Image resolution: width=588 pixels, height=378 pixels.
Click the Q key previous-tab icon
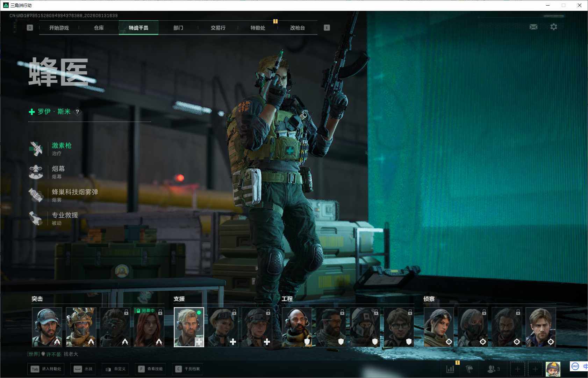coord(30,28)
